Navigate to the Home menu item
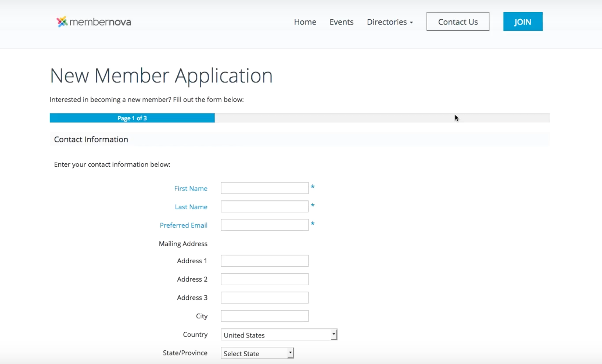 coord(305,22)
